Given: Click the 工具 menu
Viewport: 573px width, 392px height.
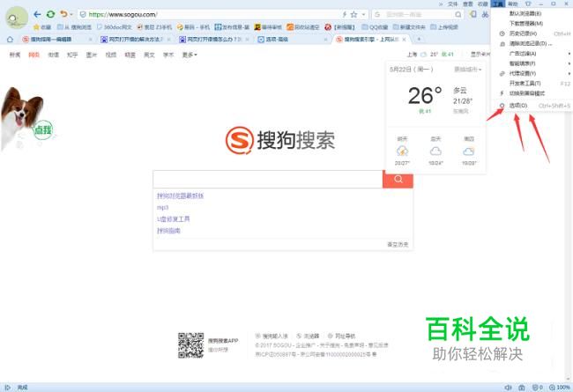Looking at the screenshot, I should click(498, 4).
